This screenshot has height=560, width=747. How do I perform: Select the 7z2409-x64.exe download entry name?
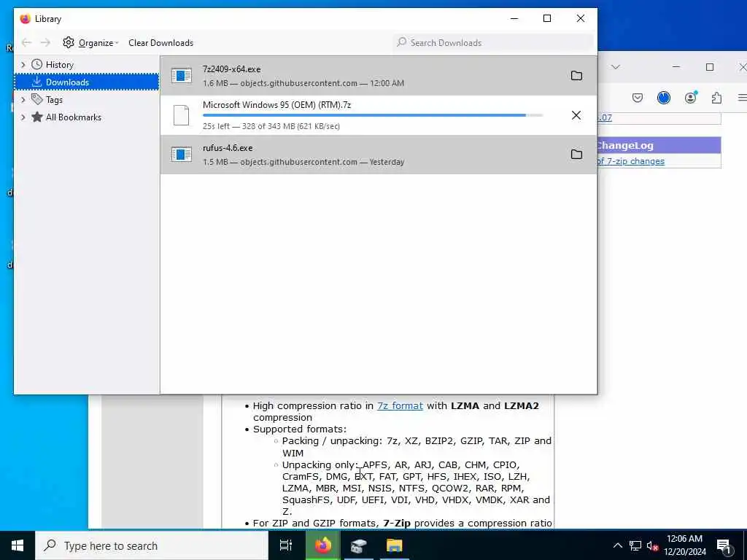point(231,69)
